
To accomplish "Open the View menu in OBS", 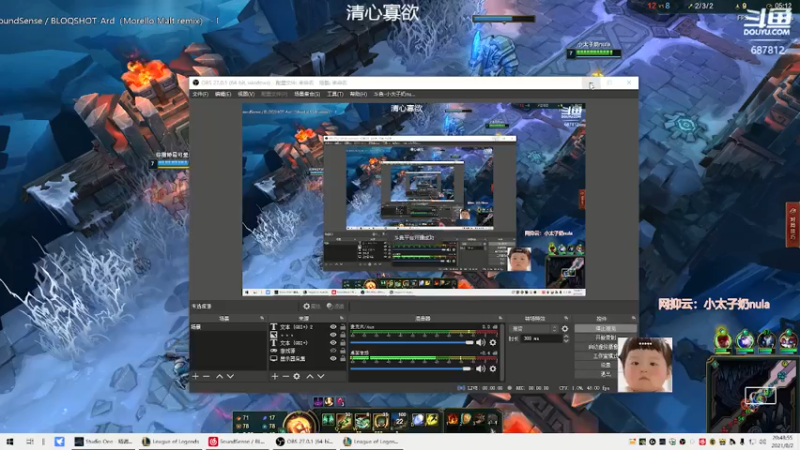I will point(246,94).
